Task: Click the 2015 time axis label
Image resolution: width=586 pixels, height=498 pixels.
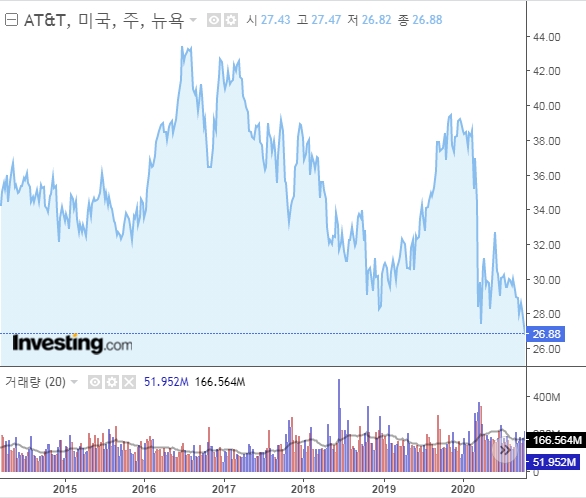Action: pos(65,489)
